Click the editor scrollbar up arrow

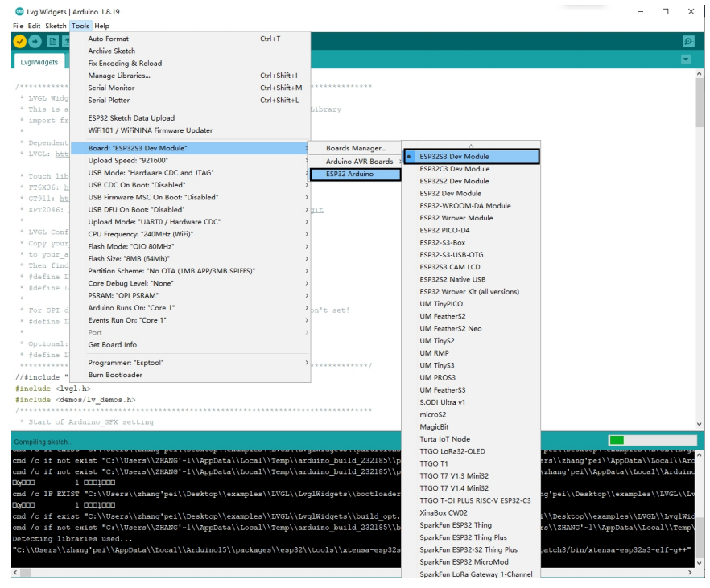tap(700, 74)
